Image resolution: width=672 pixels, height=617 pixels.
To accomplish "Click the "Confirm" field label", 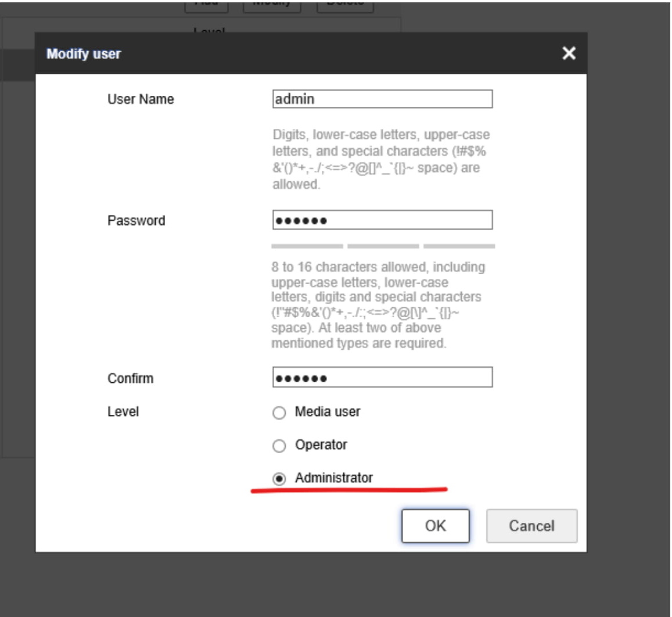I will (130, 378).
